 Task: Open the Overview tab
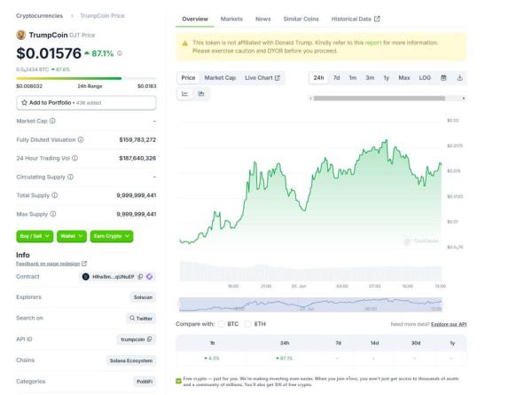pos(195,19)
